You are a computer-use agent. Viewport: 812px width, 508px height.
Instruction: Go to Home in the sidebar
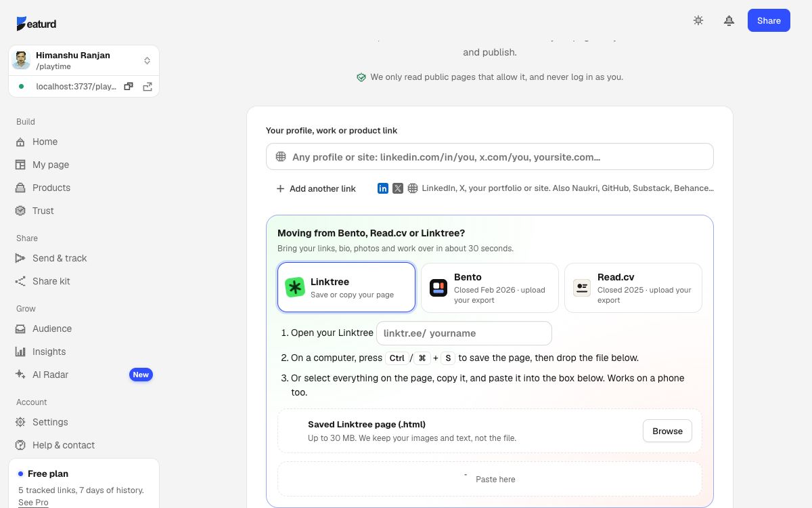pos(84,142)
